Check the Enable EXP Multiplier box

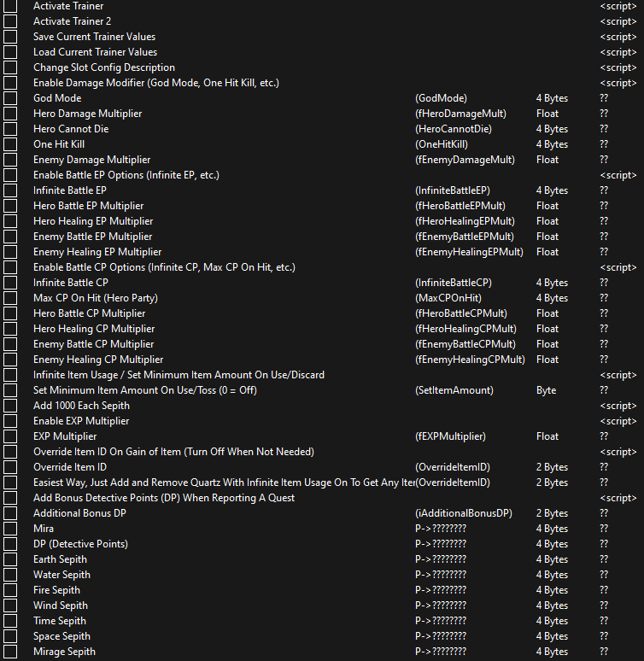tap(10, 421)
